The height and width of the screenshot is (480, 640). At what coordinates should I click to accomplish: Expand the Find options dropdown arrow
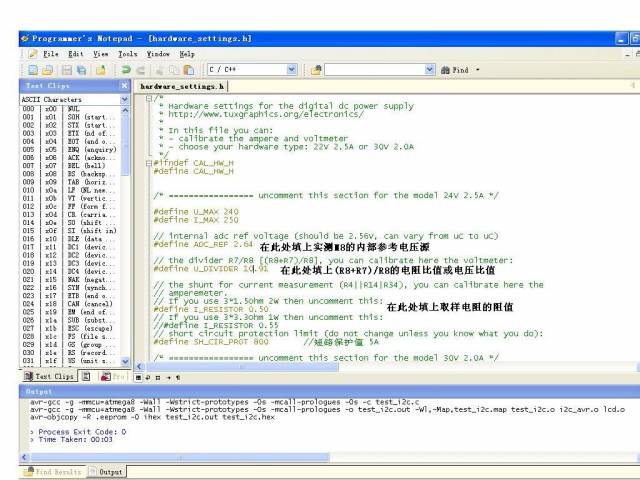[479, 70]
